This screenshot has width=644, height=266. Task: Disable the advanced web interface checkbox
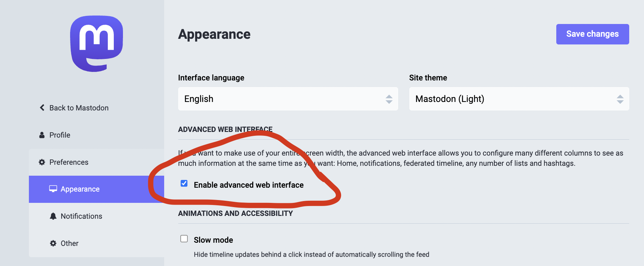[184, 183]
